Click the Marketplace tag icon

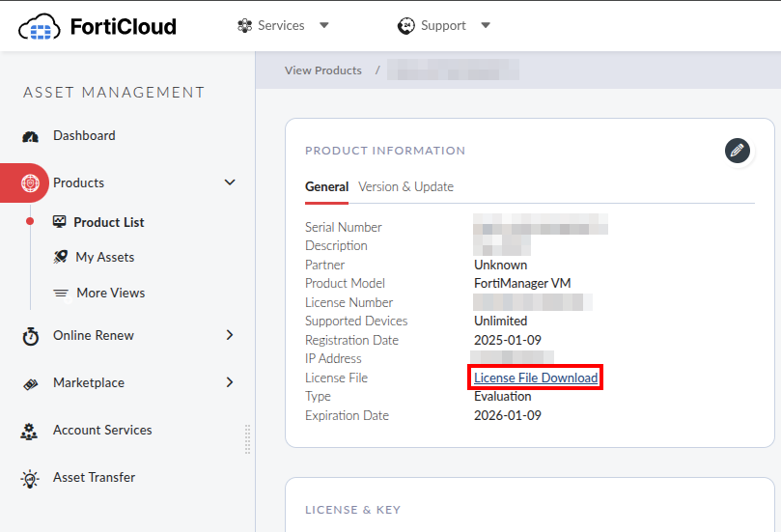coord(30,383)
